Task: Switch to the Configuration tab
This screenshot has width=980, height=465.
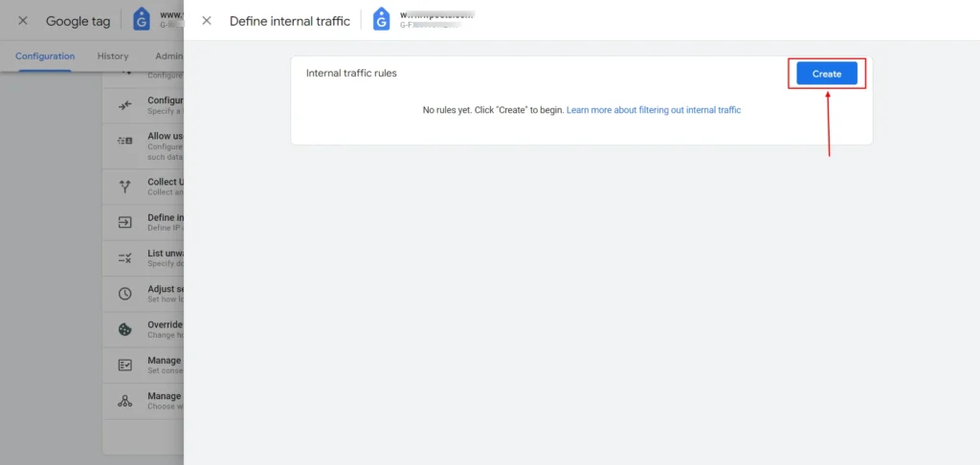Action: click(45, 56)
